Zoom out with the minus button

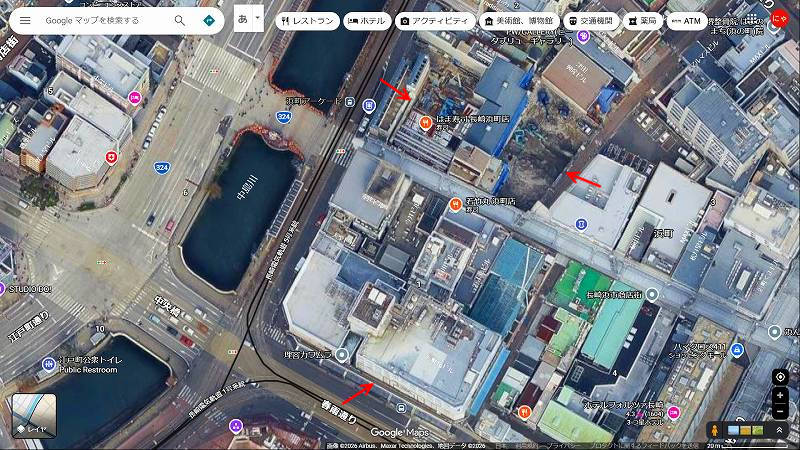click(780, 411)
